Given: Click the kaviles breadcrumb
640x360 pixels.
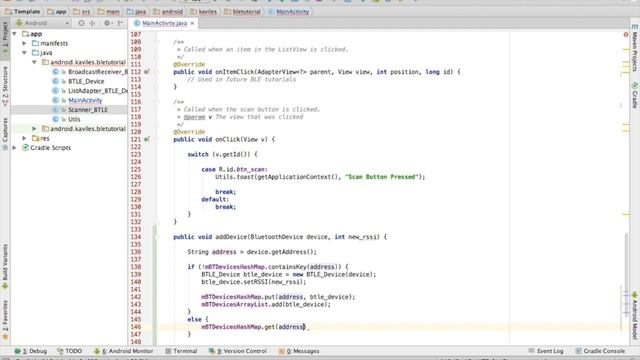Looking at the screenshot, I should [203, 11].
